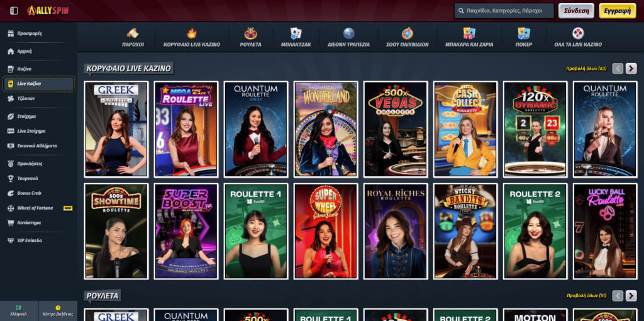The width and height of the screenshot is (644, 321).
Task: Open the ΡΟΥΛΕΤΑ category icon
Action: 250,34
